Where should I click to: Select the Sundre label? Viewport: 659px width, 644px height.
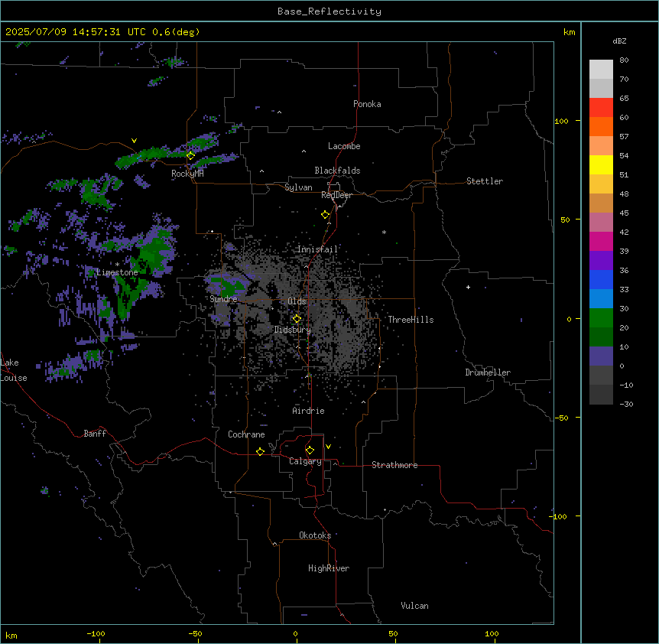(x=223, y=299)
